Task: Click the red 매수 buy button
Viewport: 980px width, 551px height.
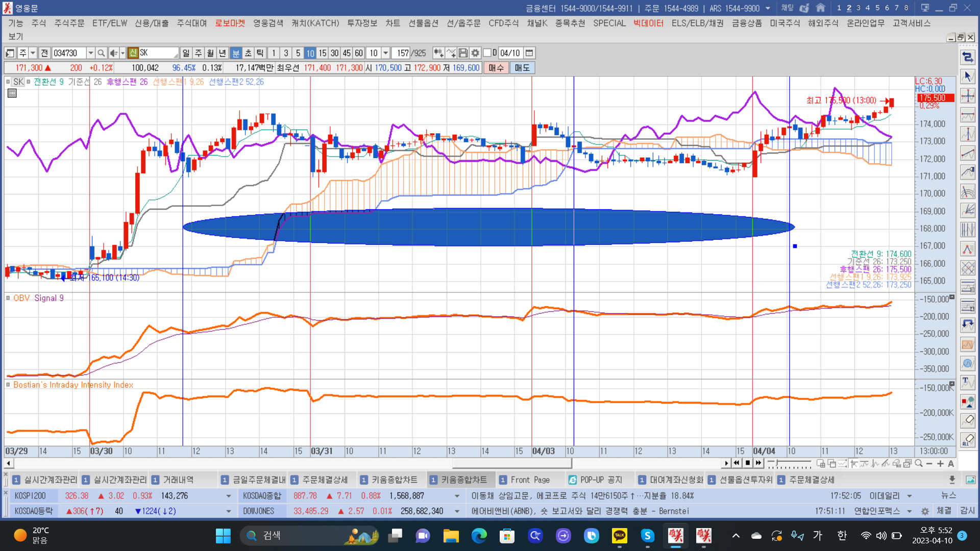Action: tap(496, 68)
